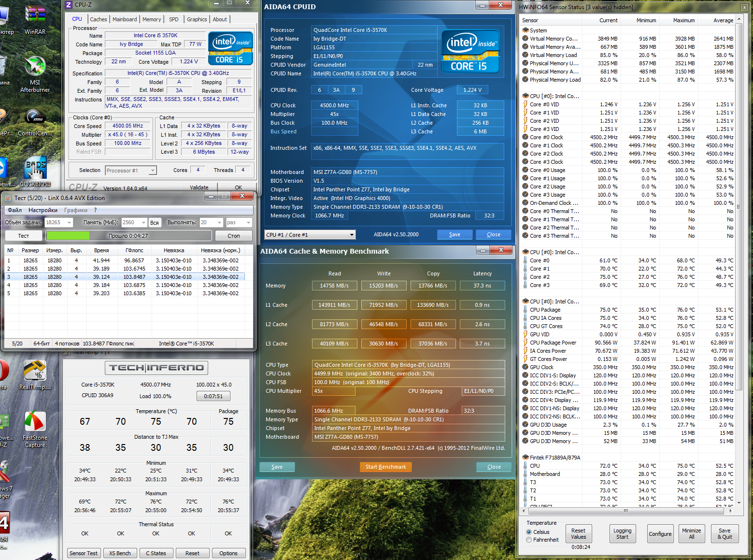Click the 0:07:51 timer button in RealTemp
Viewport: 753px width, 560px height.
213,396
